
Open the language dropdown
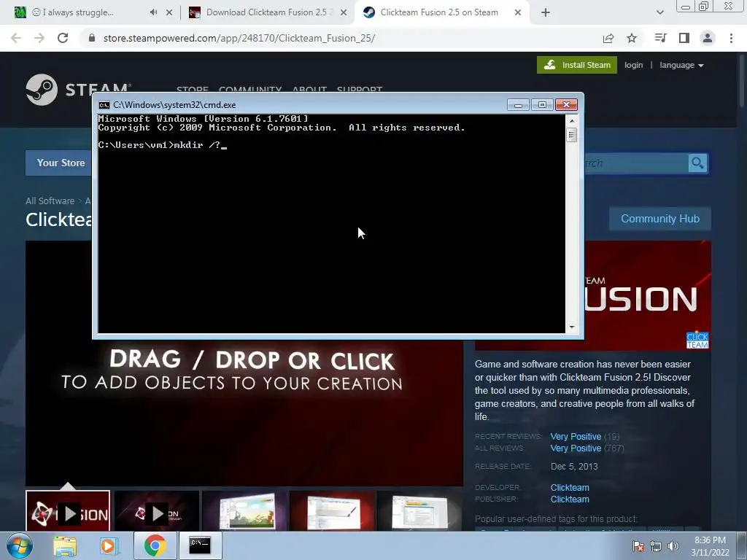coord(681,65)
